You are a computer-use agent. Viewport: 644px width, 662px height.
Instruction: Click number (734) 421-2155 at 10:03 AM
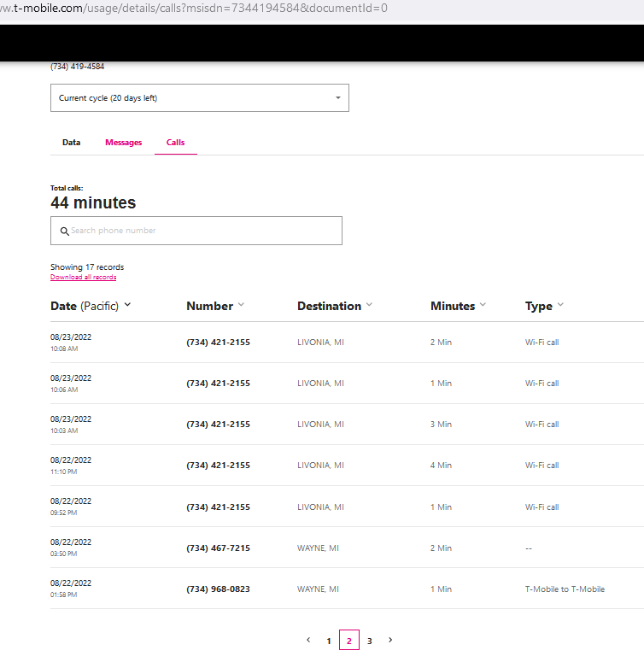218,424
